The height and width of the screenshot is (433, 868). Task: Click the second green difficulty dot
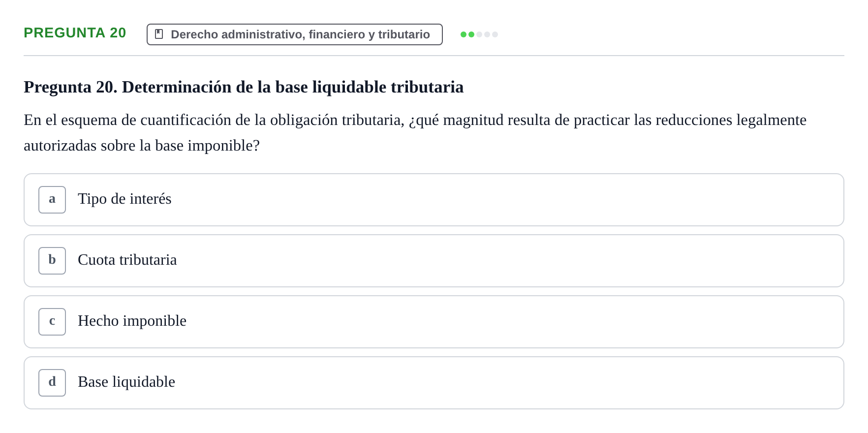(x=471, y=34)
